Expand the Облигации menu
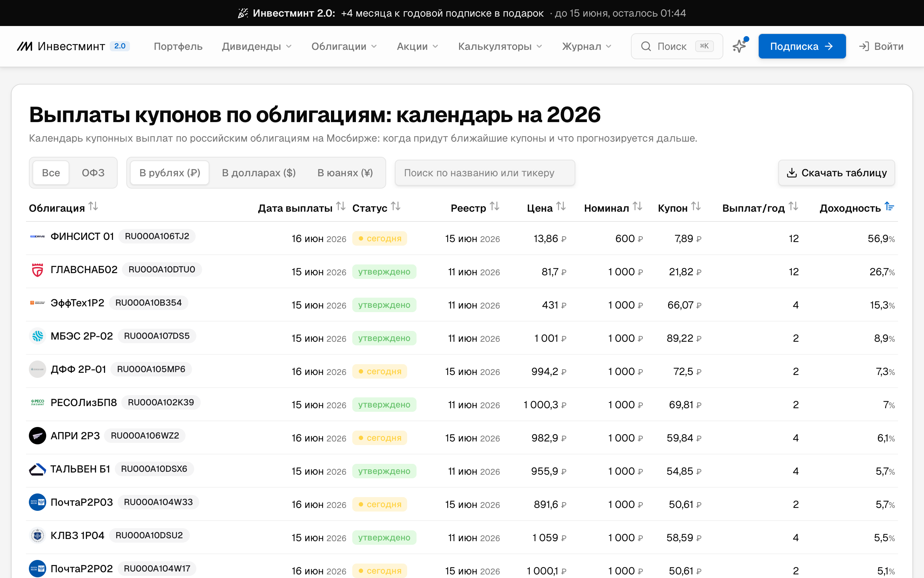 point(344,46)
